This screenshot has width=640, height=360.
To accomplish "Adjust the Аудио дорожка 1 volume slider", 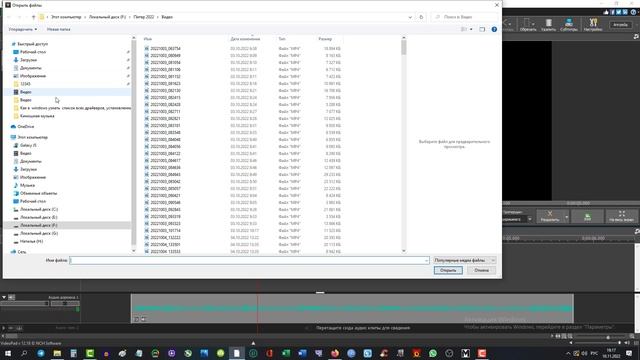I will tap(24, 303).
